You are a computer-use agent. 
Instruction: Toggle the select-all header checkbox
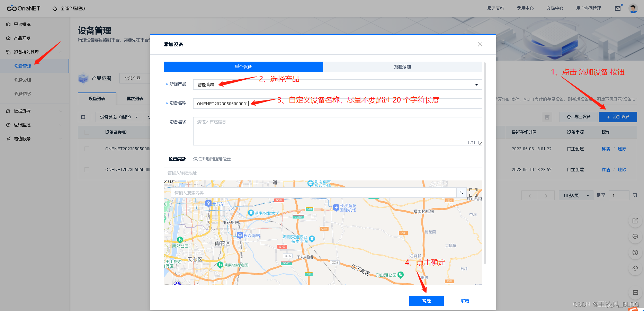coord(87,132)
